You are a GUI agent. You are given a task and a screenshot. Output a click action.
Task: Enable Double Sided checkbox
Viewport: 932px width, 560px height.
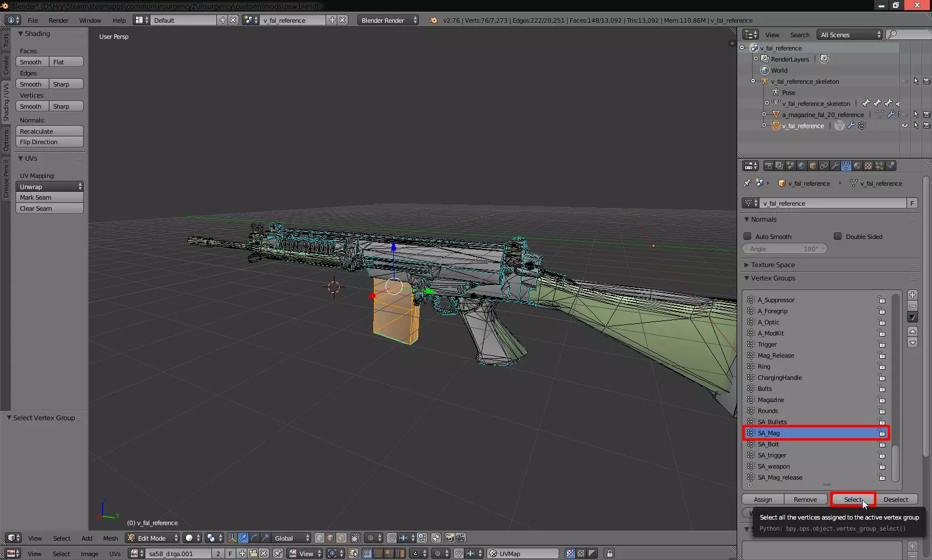[x=838, y=236]
